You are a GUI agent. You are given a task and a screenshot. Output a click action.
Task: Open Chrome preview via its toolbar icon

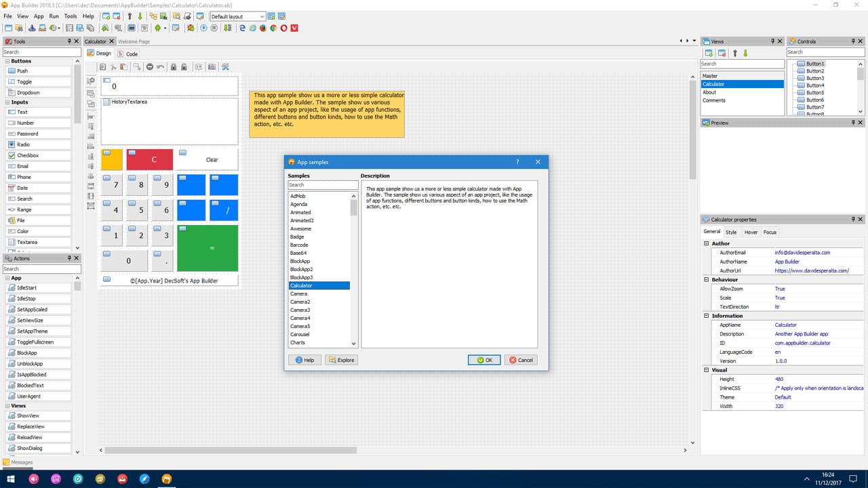(x=273, y=28)
